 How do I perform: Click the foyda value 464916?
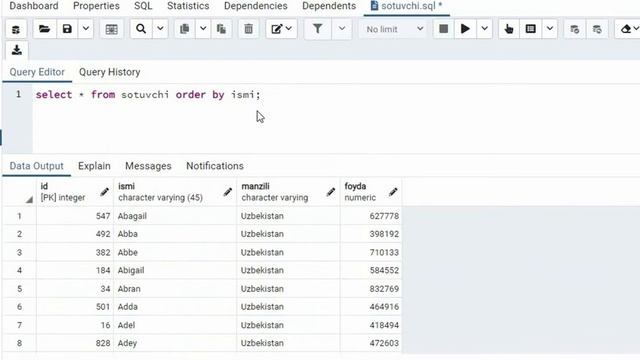click(371, 307)
